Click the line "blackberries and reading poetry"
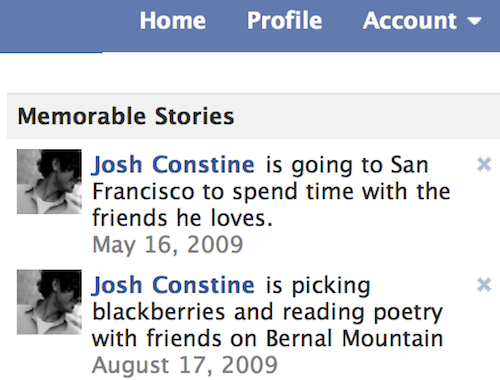Screen dimensions: 500x380 point(267,313)
